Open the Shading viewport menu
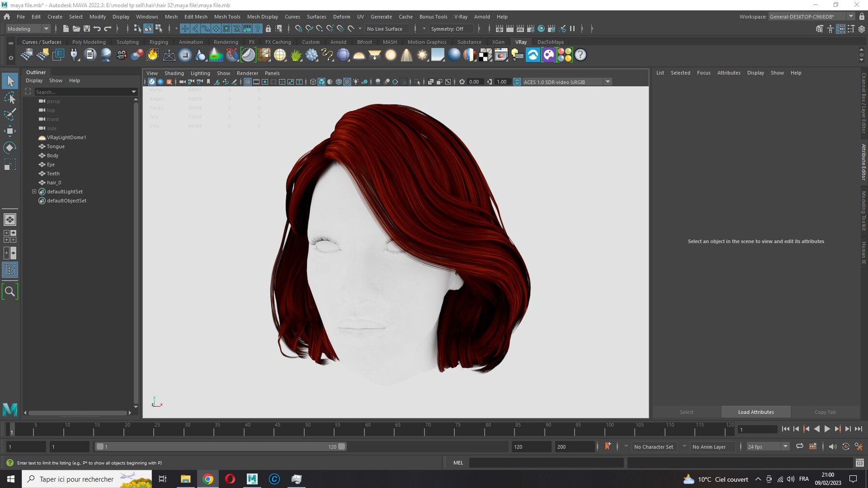Viewport: 868px width, 488px height. tap(174, 73)
